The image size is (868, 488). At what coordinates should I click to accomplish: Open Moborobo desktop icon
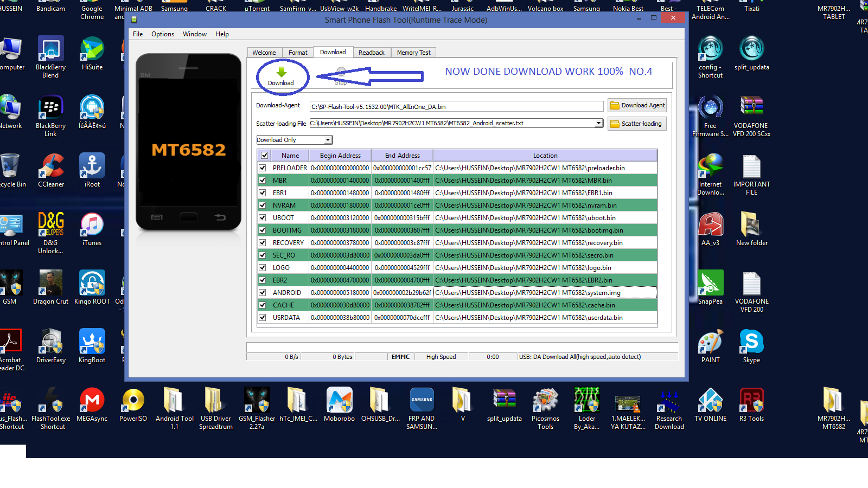(x=340, y=404)
